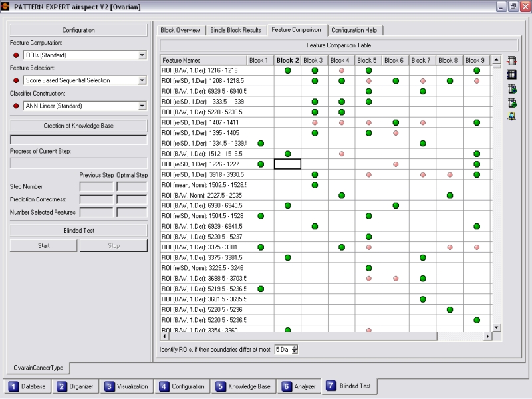Click the Creation of Knowledge Base button
Image resolution: width=532 pixels, height=399 pixels.
[78, 126]
